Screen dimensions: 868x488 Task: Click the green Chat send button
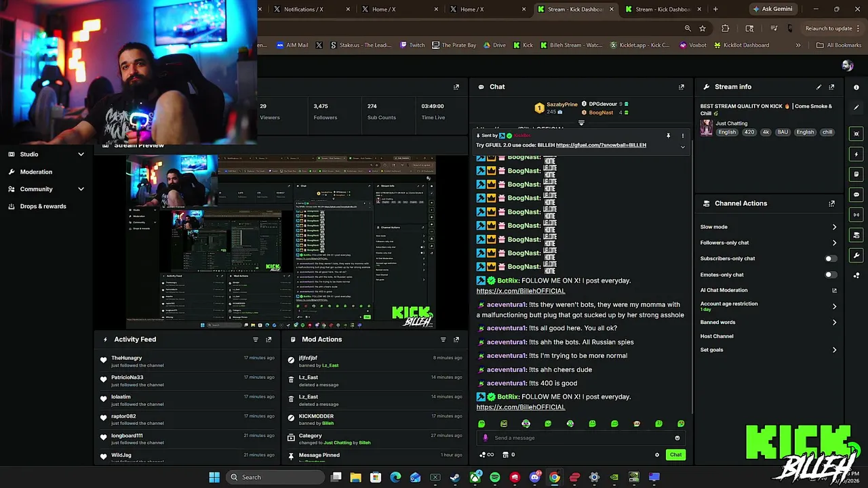[x=675, y=455]
